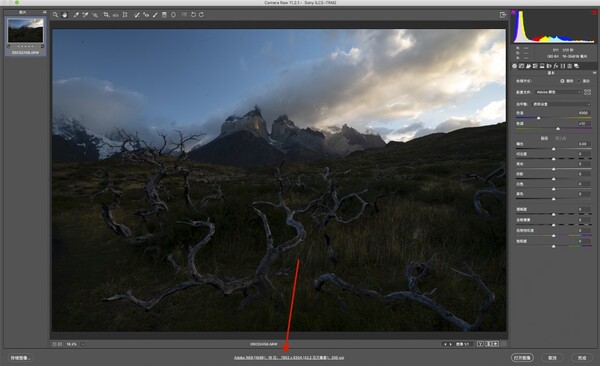The image size is (600, 366).
Task: Select the Color treatment radio button
Action: tap(562, 81)
